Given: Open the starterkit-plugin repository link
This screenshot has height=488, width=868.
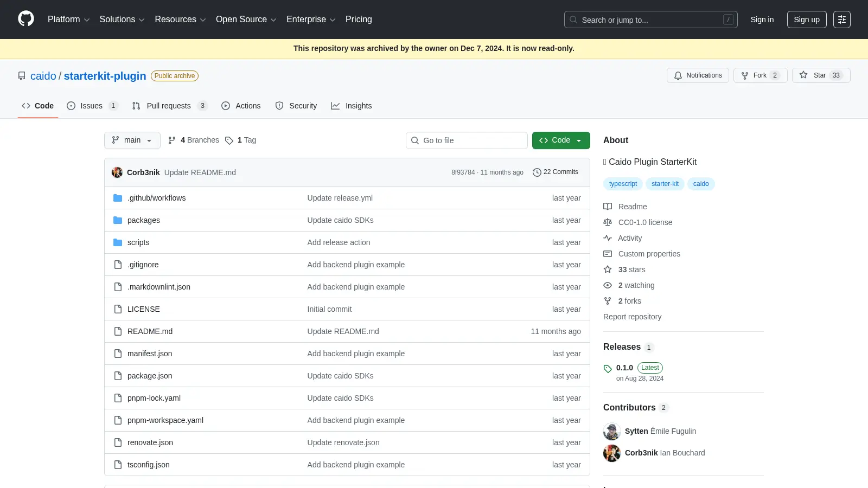Looking at the screenshot, I should [x=105, y=76].
